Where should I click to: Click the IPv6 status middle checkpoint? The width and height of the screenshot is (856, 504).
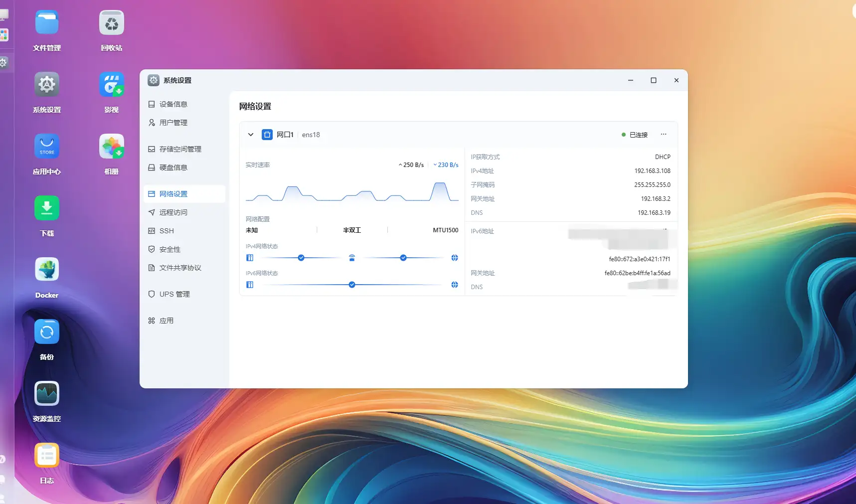coord(352,285)
